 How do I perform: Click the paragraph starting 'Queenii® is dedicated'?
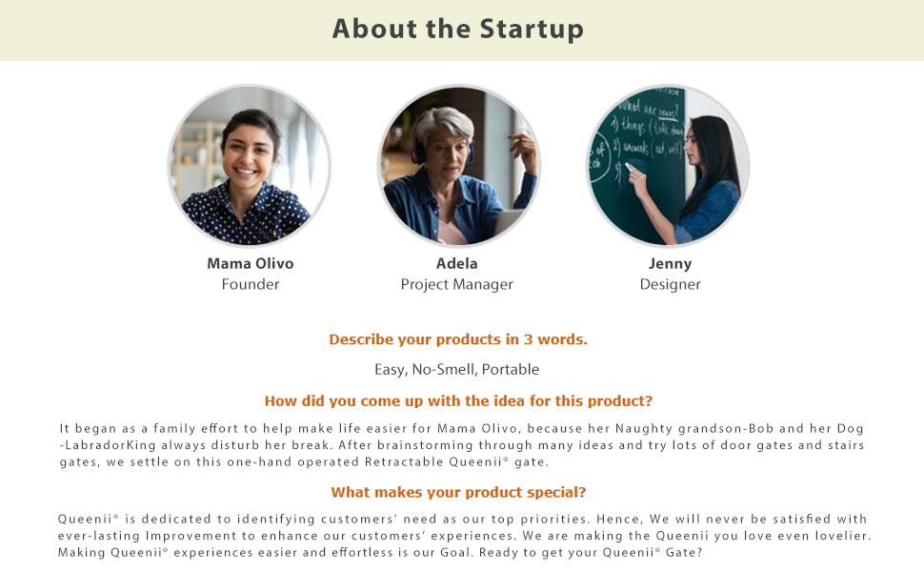click(463, 536)
